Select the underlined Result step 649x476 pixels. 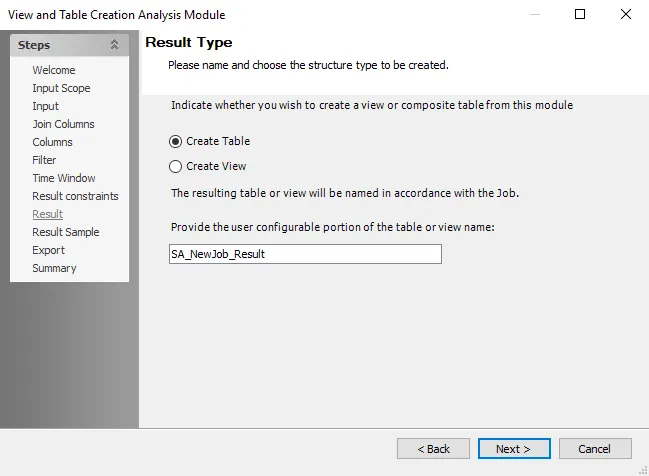coord(48,214)
